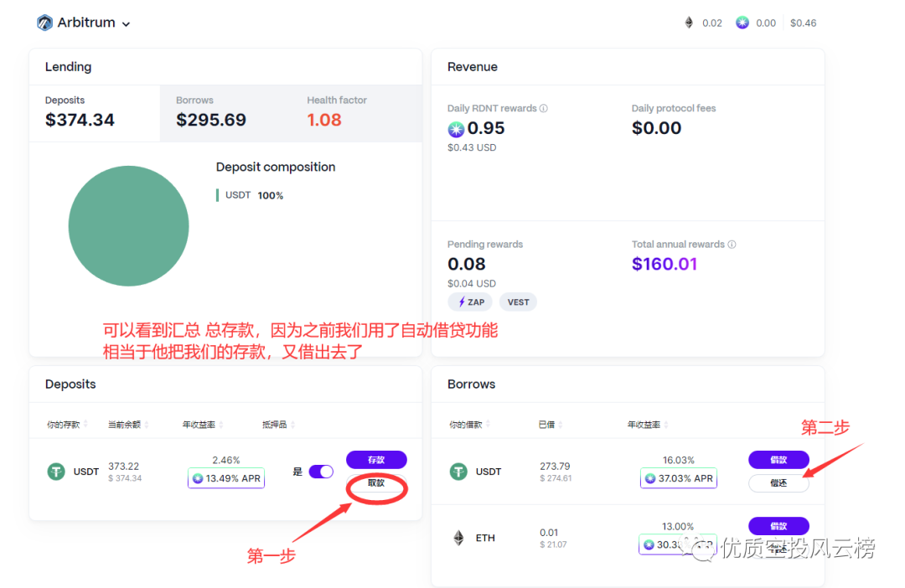
Task: Click the Revenue panel heading
Action: [472, 67]
